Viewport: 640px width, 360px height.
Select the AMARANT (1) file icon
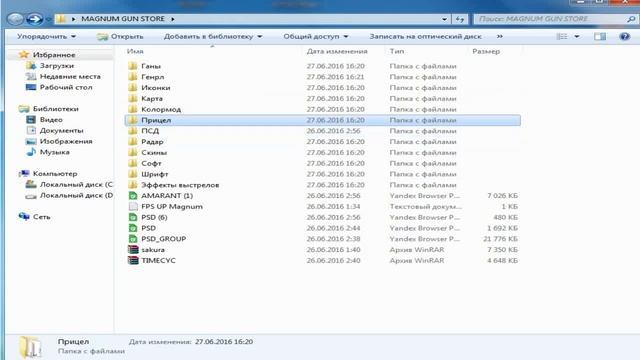click(133, 196)
